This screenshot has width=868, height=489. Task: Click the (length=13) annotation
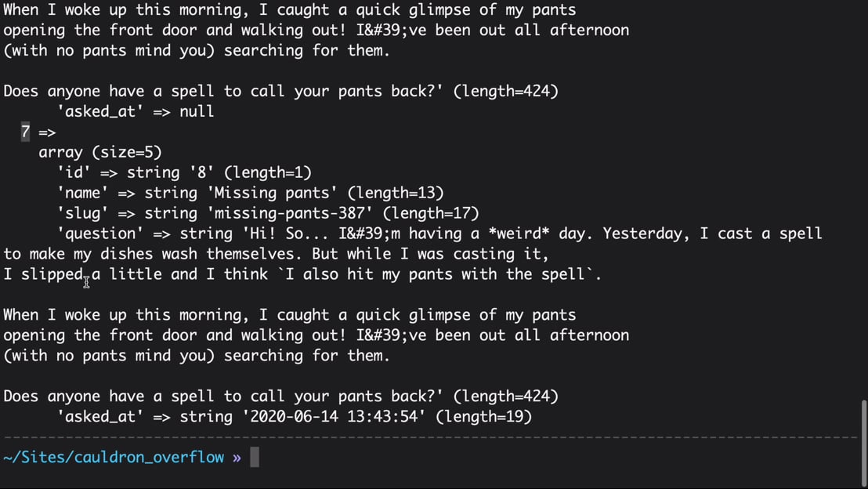(396, 193)
